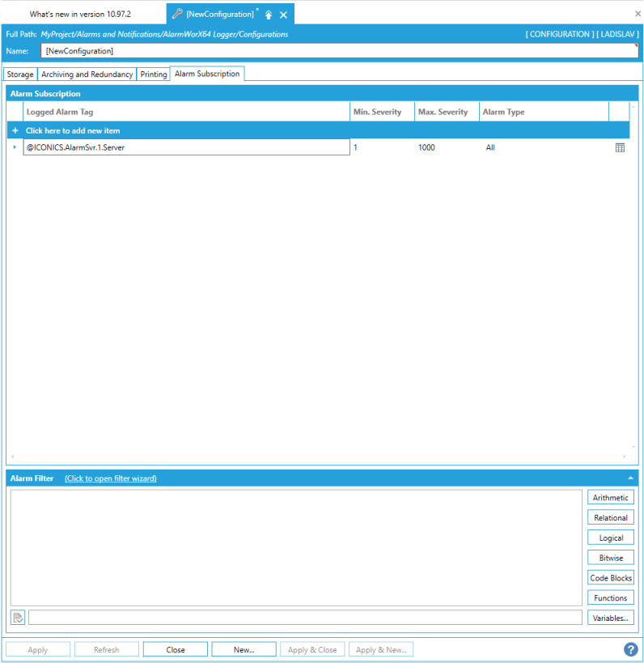Open the Arithmetic operators menu

[x=610, y=498]
